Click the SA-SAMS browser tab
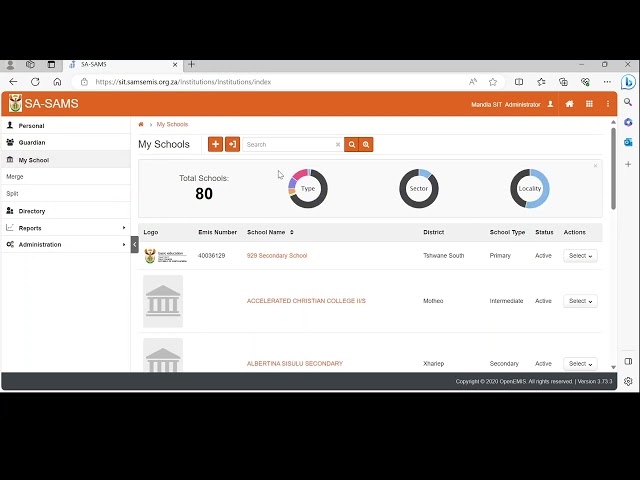The width and height of the screenshot is (640, 480). coord(122,64)
